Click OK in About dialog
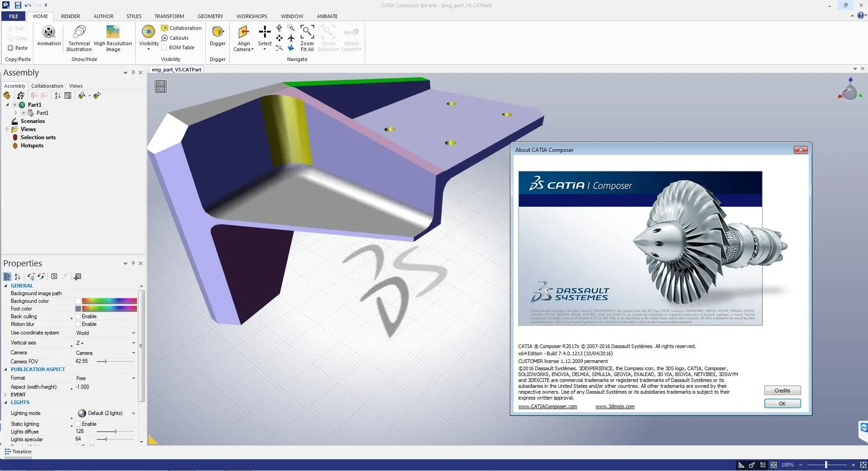 (782, 404)
